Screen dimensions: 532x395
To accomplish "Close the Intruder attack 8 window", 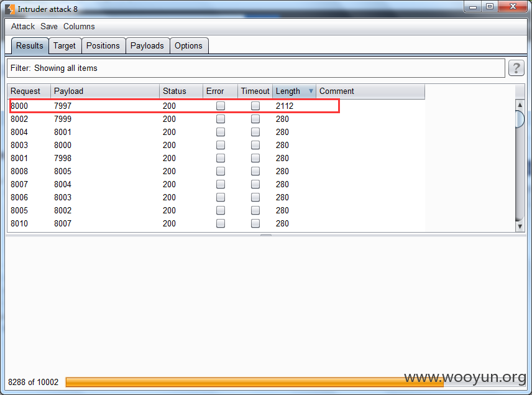I will click(x=513, y=6).
